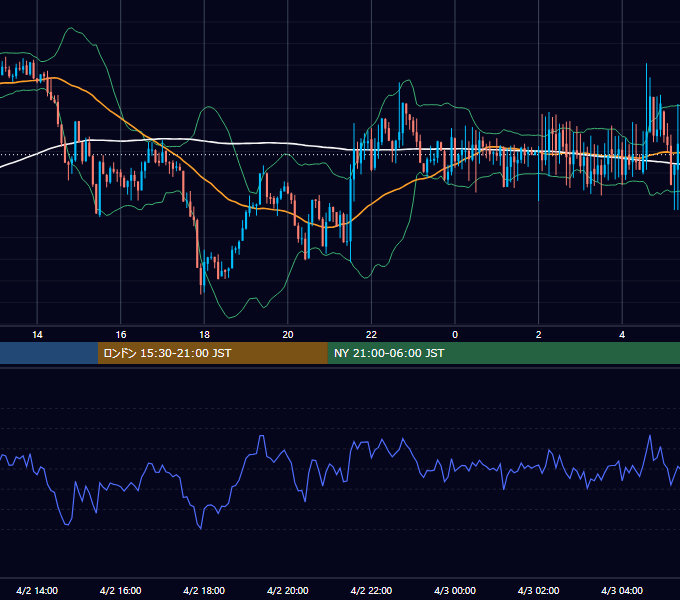Click the blue session bar before ロンドン
The height and width of the screenshot is (600, 680).
tap(49, 353)
